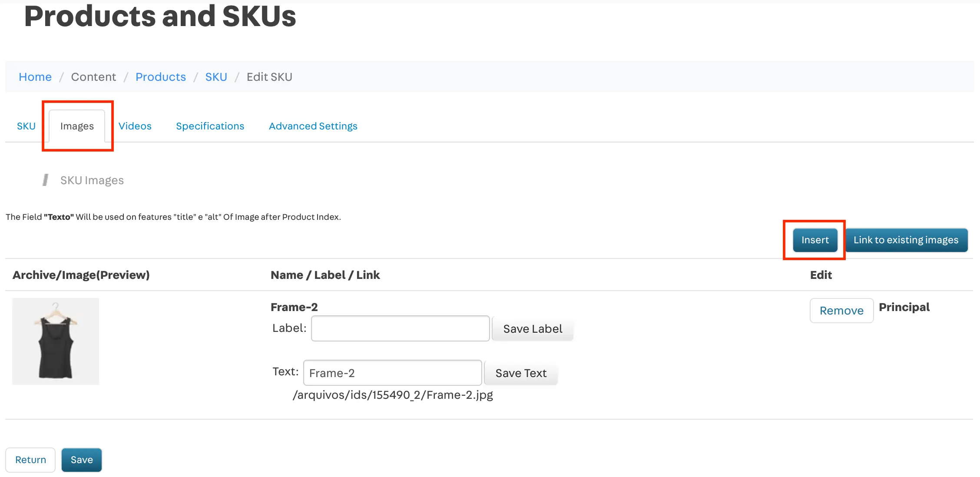The width and height of the screenshot is (980, 477).
Task: Remove the Frame-2 image
Action: (x=841, y=311)
